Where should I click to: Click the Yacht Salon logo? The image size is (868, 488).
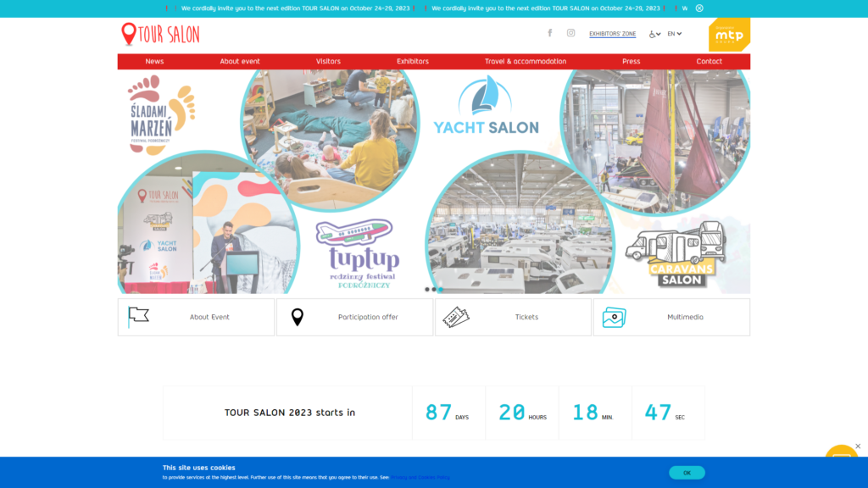pyautogui.click(x=486, y=105)
